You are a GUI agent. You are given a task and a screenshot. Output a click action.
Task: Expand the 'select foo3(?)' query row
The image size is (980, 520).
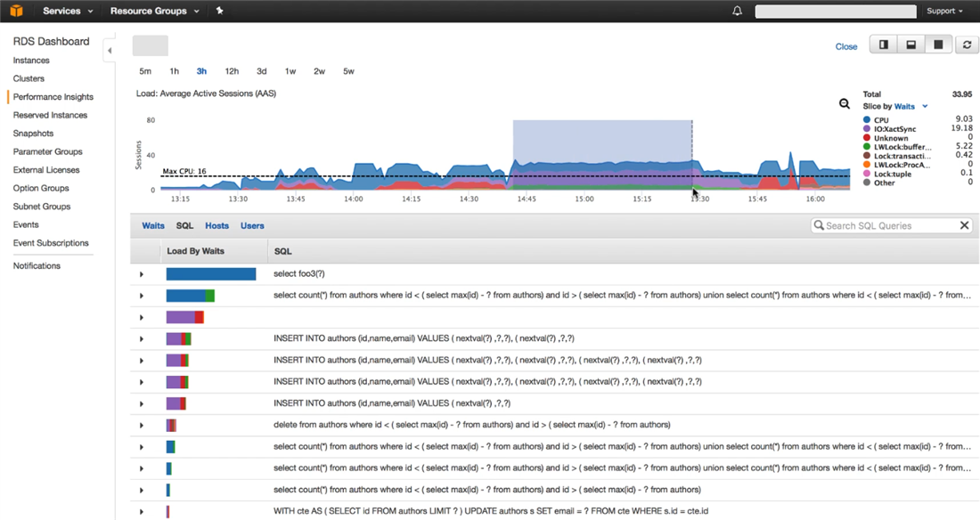142,274
